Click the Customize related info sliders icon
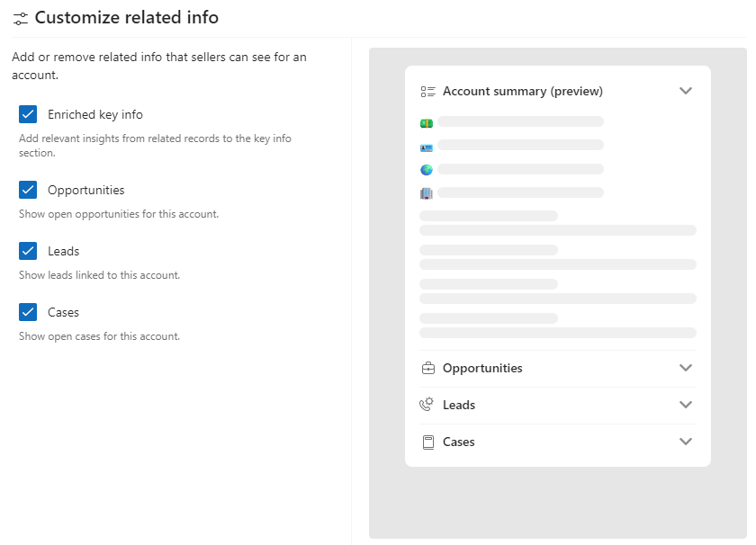This screenshot has width=756, height=545. pyautogui.click(x=21, y=18)
